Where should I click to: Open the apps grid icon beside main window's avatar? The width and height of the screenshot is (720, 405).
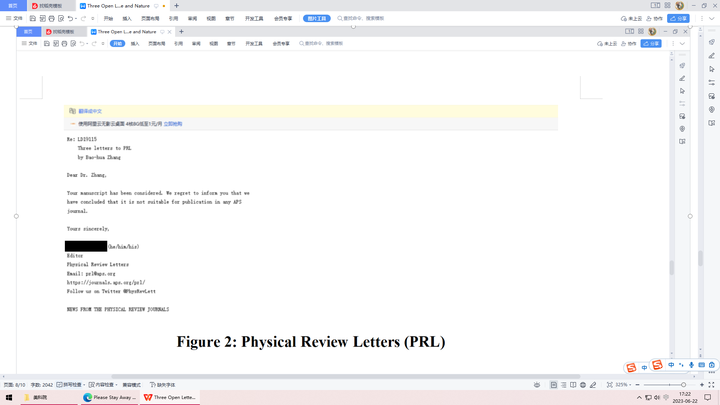point(667,6)
